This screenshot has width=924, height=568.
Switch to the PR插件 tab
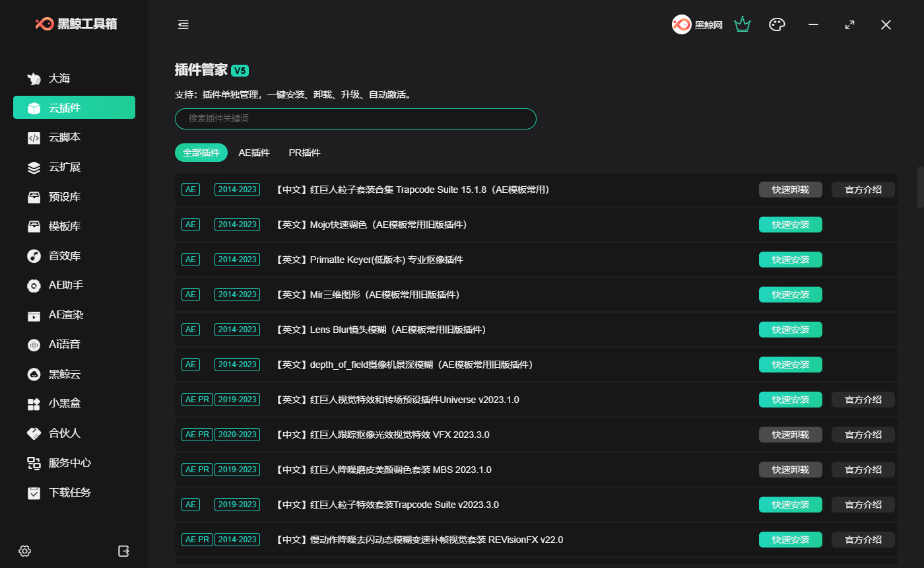[305, 153]
